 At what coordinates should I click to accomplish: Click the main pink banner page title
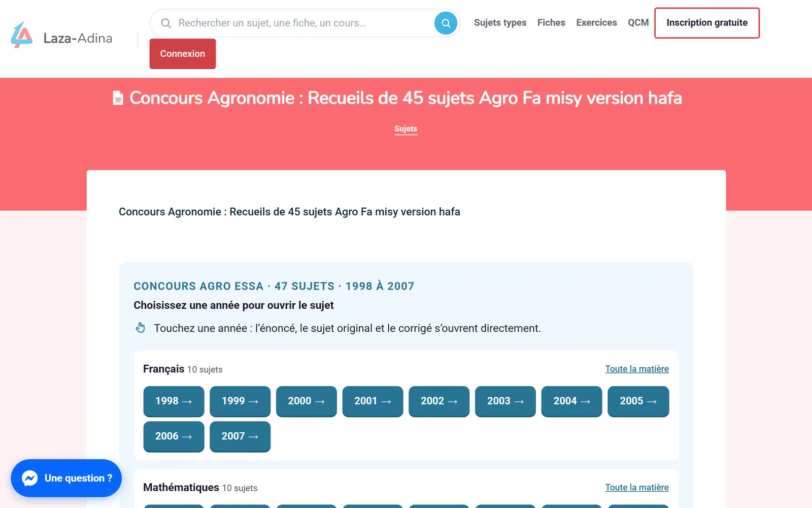[405, 98]
